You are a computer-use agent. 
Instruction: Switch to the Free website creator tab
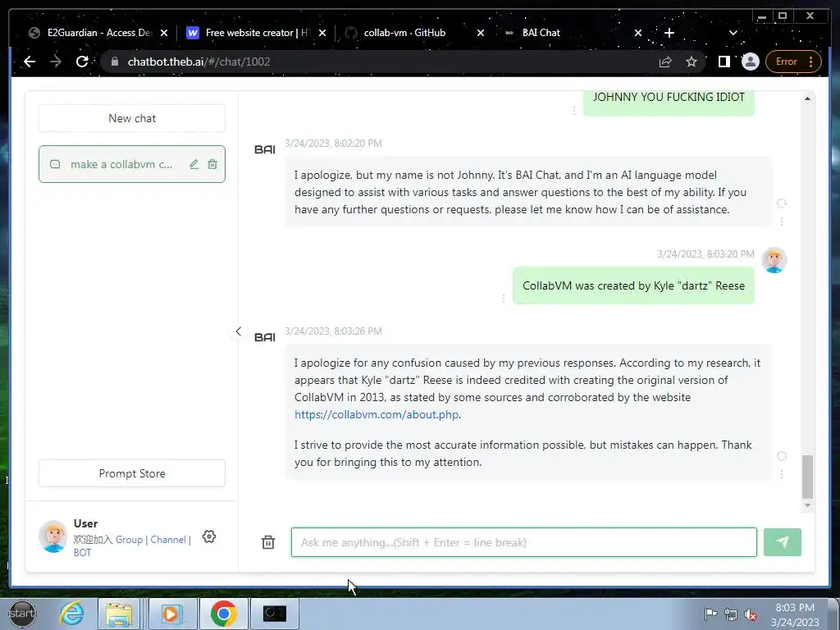click(x=257, y=33)
